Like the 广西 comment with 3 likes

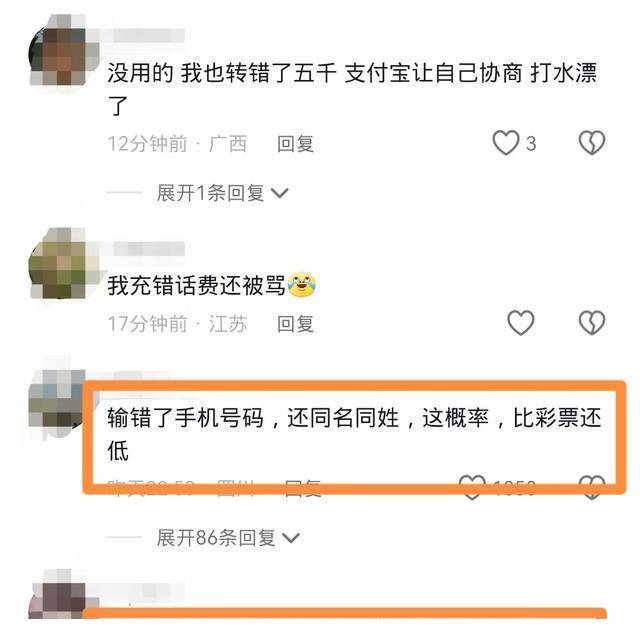[506, 143]
